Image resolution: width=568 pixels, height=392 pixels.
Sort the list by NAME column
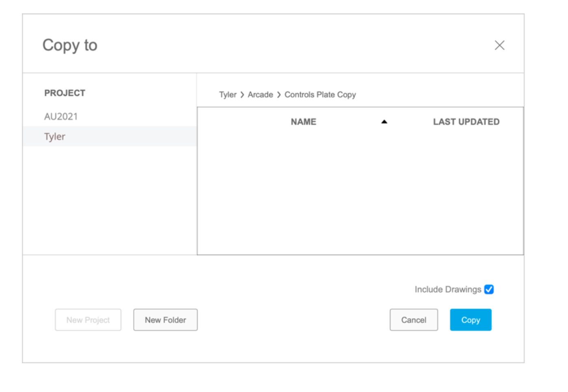[x=304, y=122]
